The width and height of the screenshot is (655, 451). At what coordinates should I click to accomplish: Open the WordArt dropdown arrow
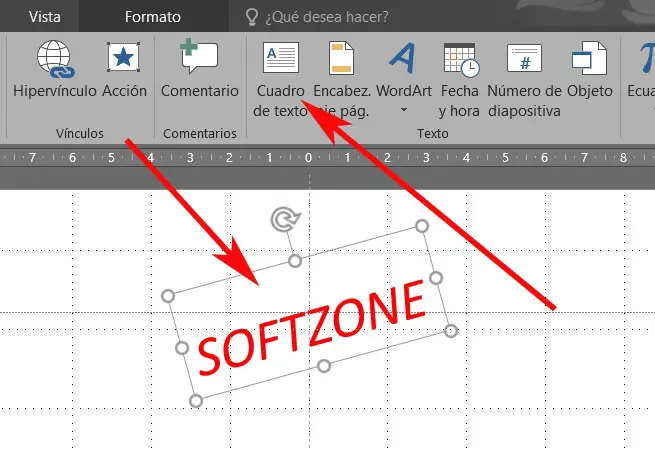click(x=404, y=110)
